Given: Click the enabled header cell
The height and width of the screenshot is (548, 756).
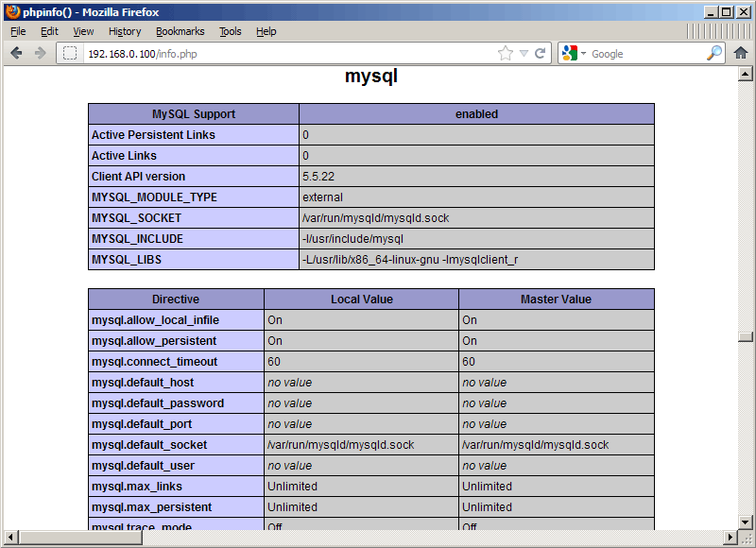Looking at the screenshot, I should coord(476,113).
